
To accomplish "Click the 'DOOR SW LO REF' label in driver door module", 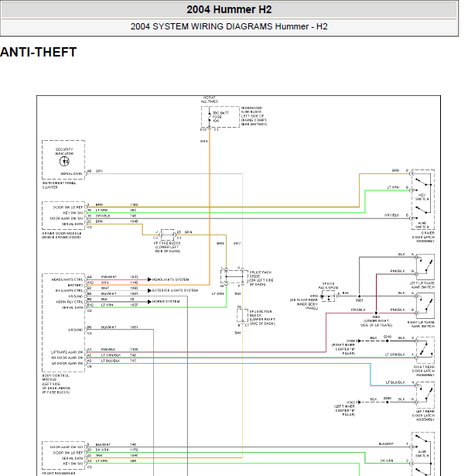I will 67,207.
